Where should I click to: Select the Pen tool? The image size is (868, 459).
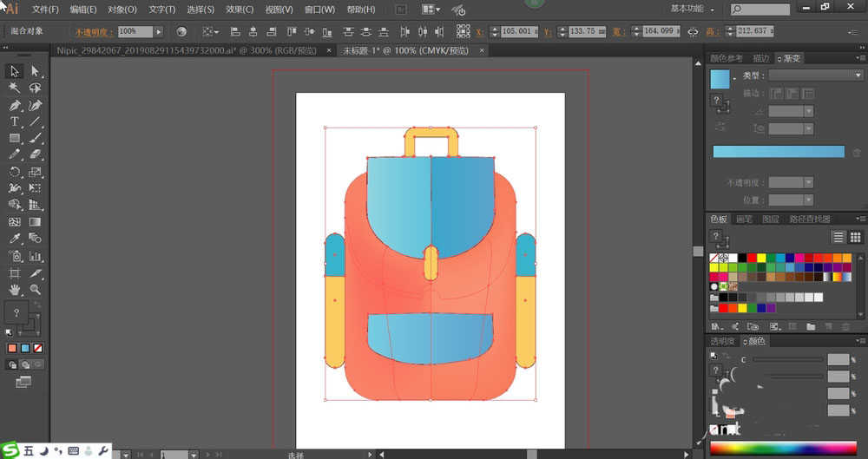tap(15, 105)
